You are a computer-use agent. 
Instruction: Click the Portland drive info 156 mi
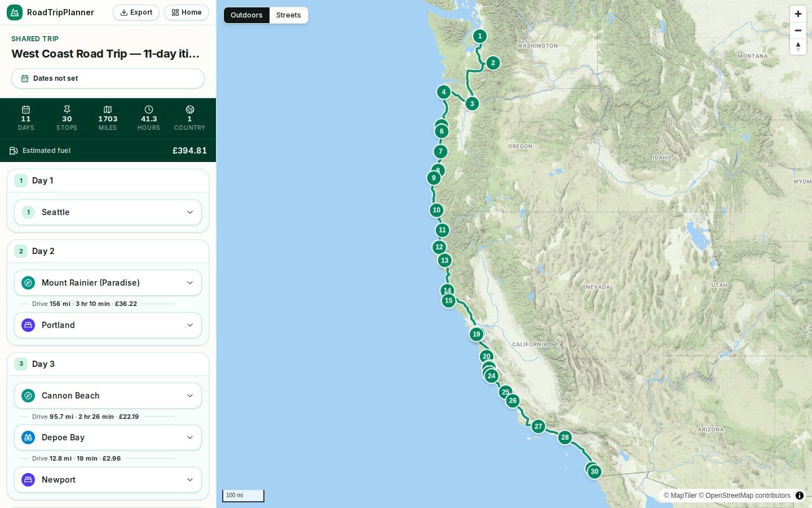point(85,304)
